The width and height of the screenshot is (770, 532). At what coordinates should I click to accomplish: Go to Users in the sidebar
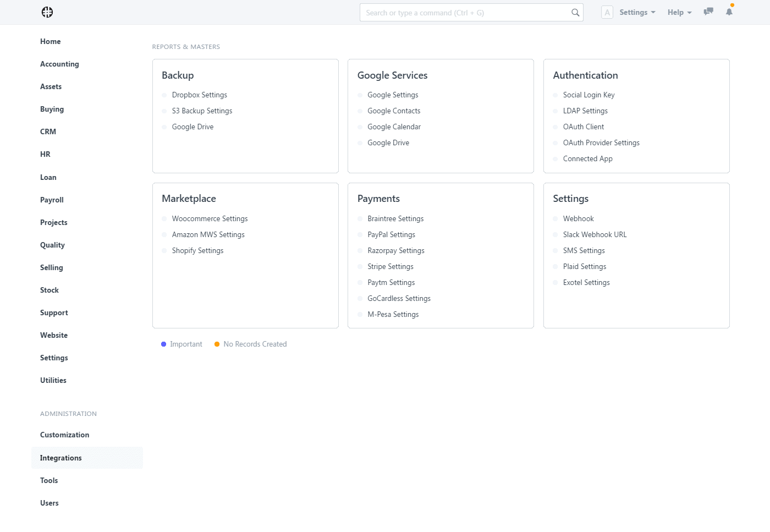(50, 503)
